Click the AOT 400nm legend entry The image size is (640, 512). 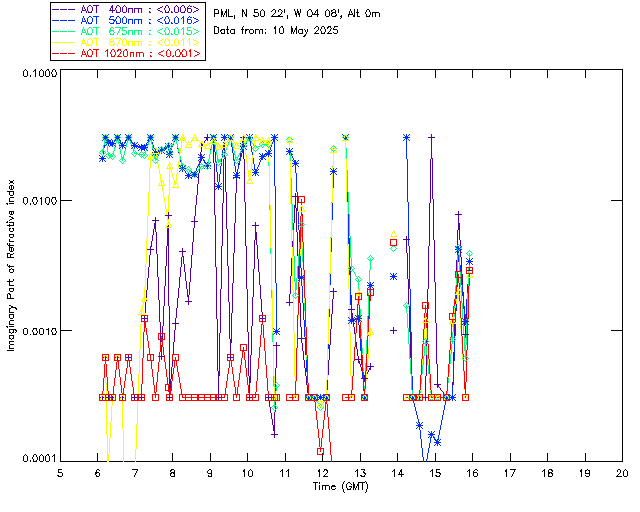(x=128, y=9)
